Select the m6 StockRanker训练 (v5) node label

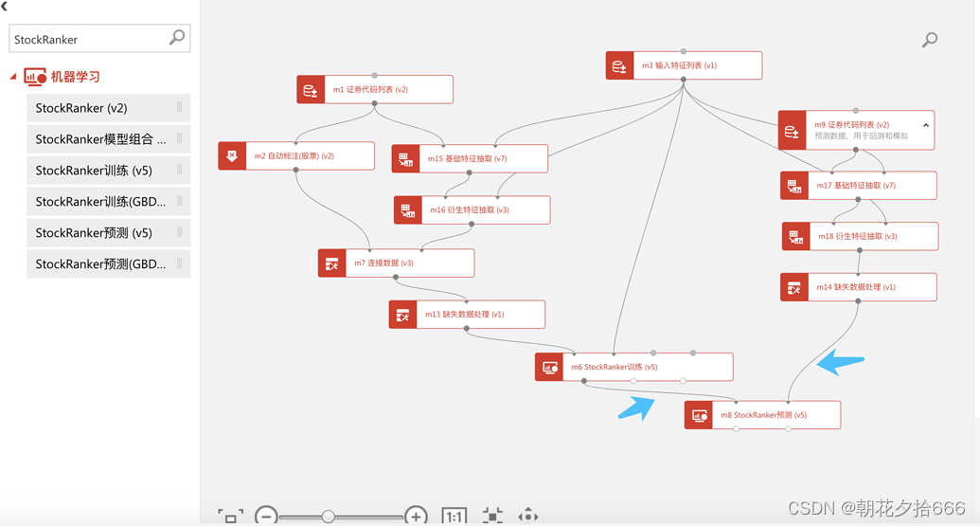click(x=614, y=367)
